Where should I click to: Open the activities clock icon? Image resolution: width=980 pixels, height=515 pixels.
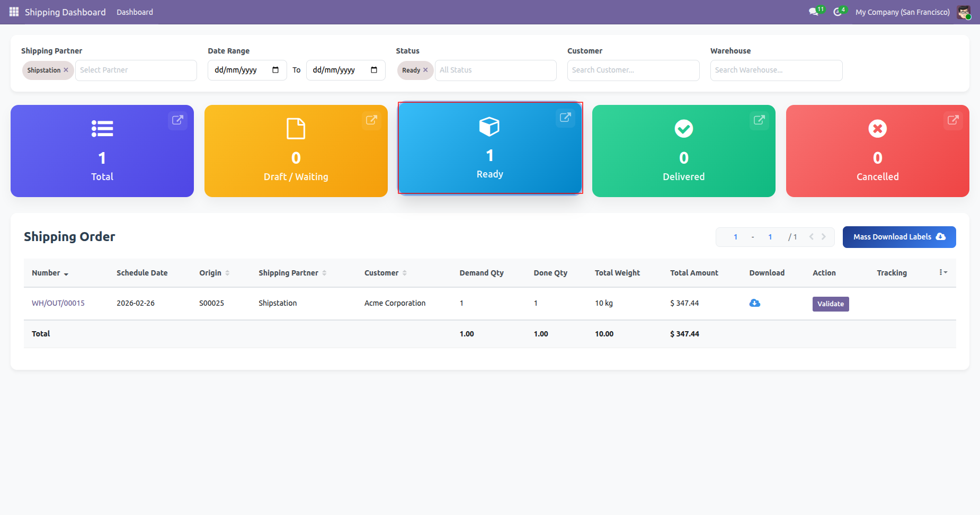tap(838, 12)
